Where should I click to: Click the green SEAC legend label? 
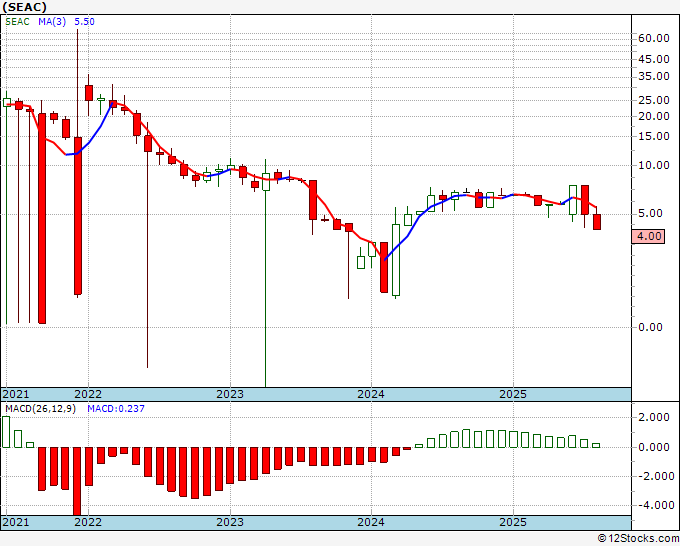pos(17,22)
